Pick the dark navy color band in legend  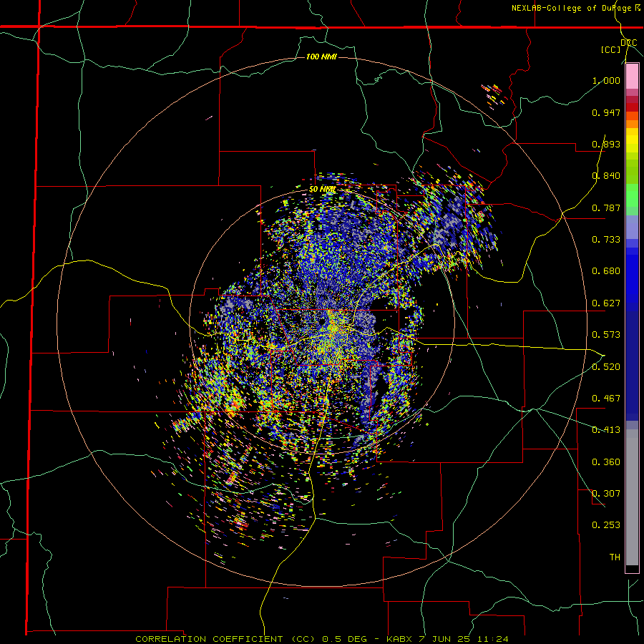click(632, 366)
